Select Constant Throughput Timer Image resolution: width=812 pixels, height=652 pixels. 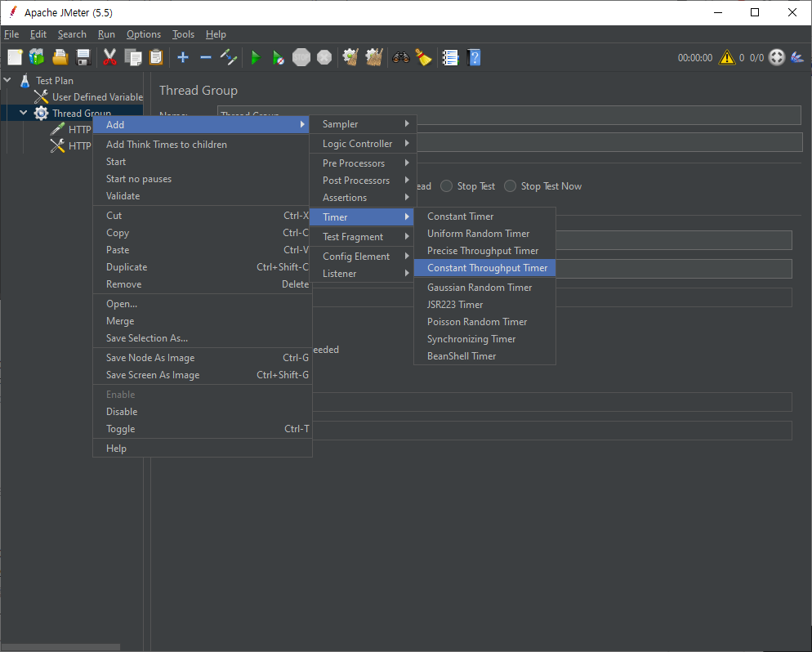click(484, 268)
